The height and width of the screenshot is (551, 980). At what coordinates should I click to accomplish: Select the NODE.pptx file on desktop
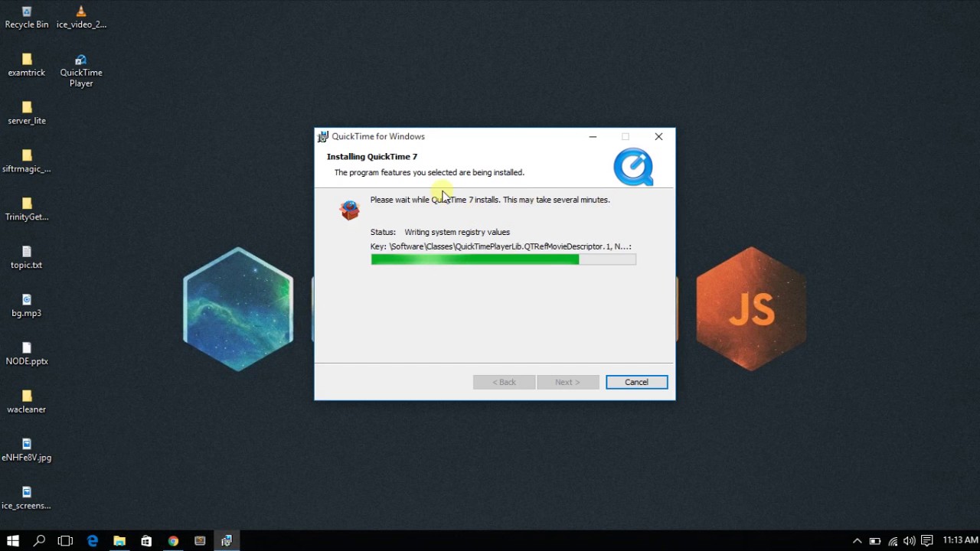point(27,355)
